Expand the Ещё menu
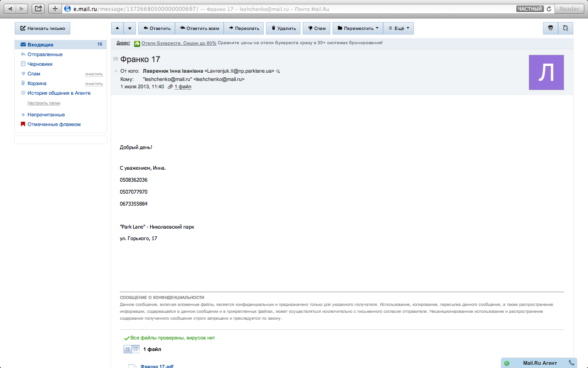Image resolution: width=588 pixels, height=368 pixels. click(398, 28)
